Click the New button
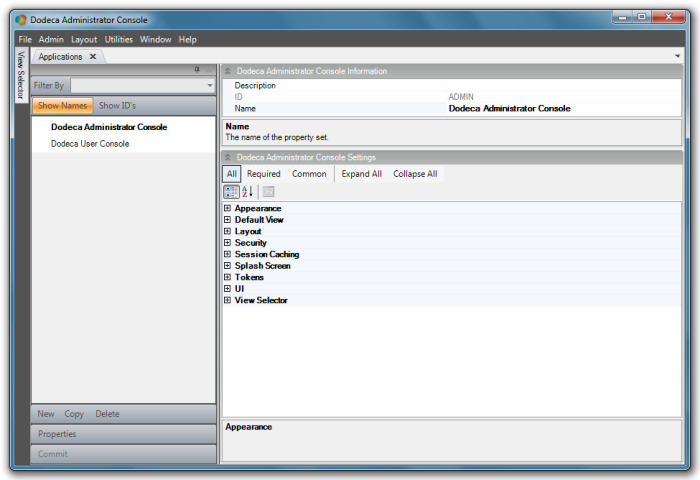The image size is (700, 480). [x=46, y=414]
